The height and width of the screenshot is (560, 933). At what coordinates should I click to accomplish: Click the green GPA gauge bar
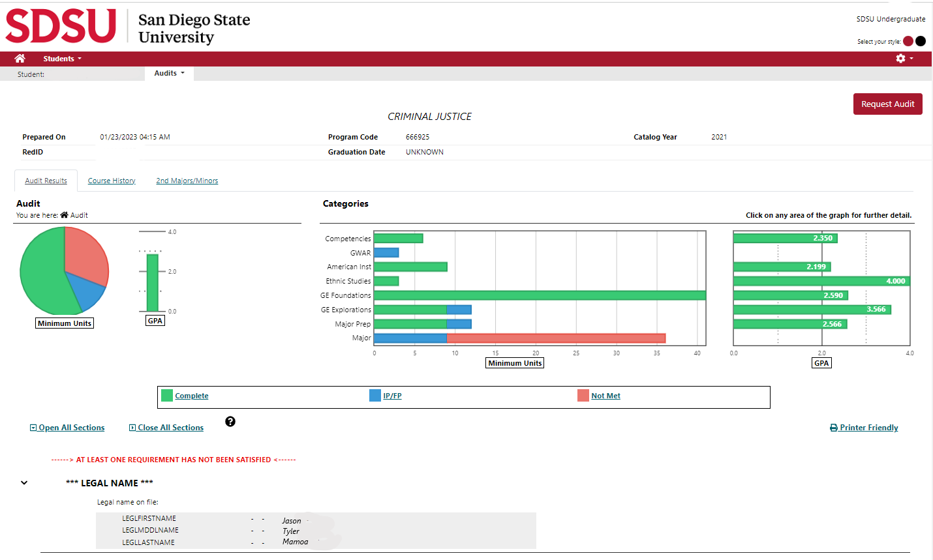(x=153, y=283)
